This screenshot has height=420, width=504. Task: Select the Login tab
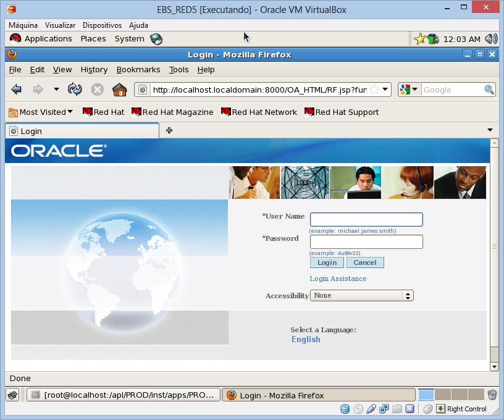(x=82, y=131)
